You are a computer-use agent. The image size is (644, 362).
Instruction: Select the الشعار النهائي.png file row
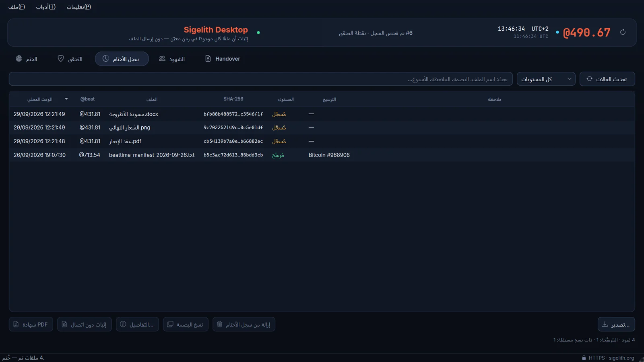pyautogui.click(x=322, y=128)
